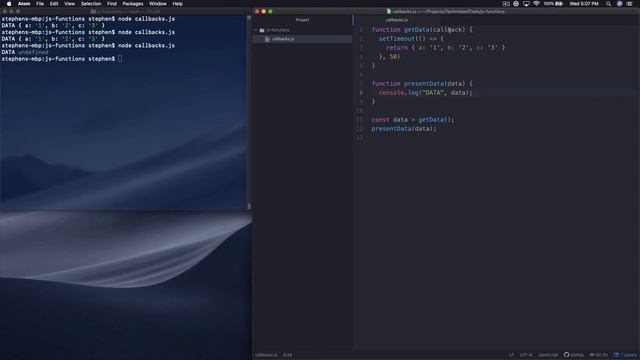Click the Project panel header
The height and width of the screenshot is (360, 640).
pyautogui.click(x=302, y=20)
